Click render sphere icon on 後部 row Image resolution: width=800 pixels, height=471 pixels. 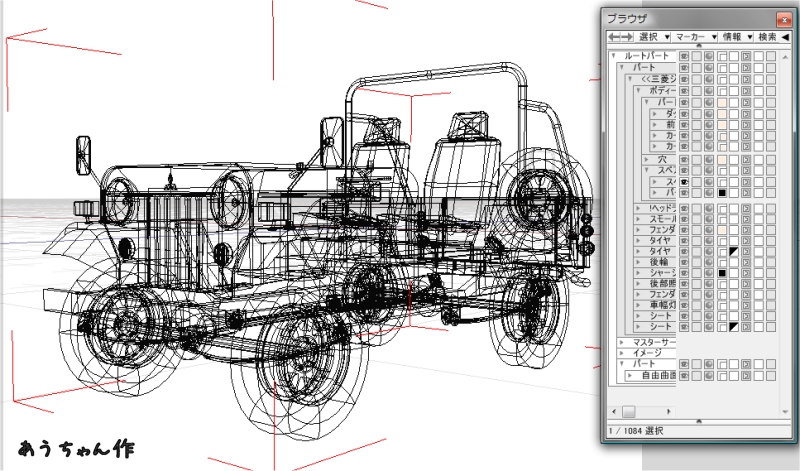point(709,284)
